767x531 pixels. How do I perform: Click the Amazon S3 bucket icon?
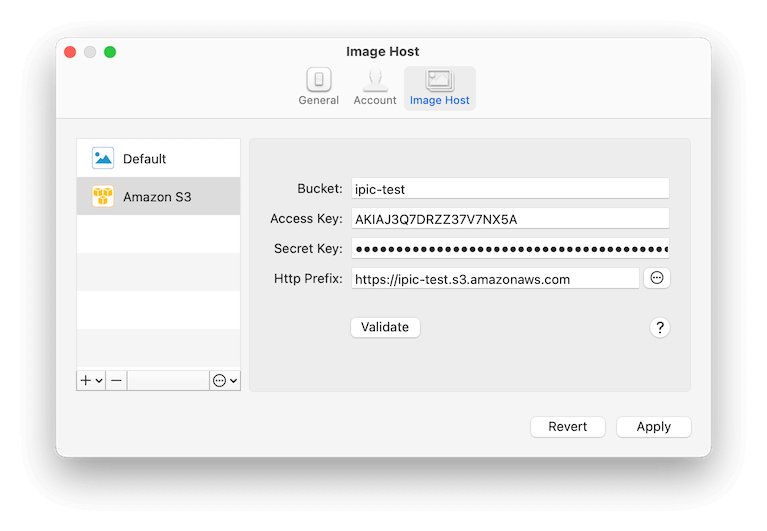click(103, 196)
